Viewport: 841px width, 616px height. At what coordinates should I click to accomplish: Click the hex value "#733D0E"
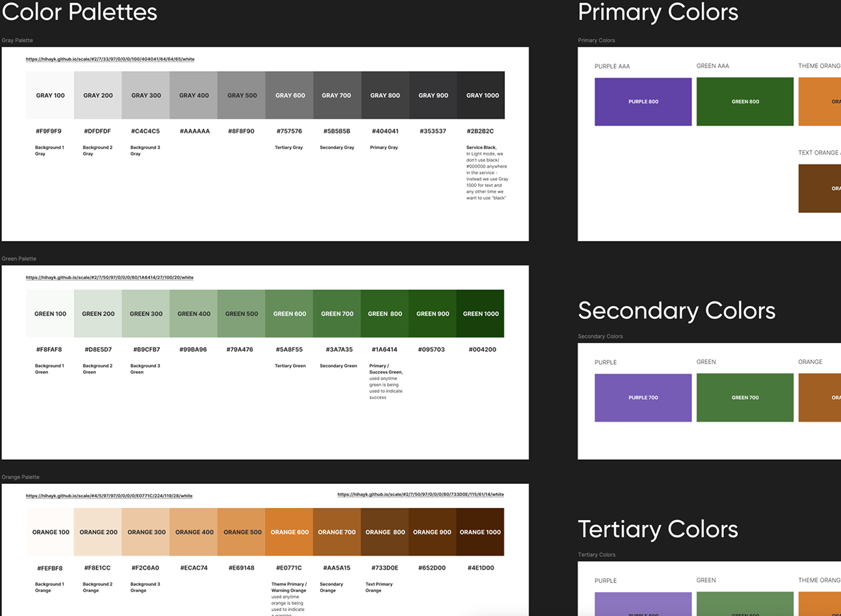click(x=385, y=568)
